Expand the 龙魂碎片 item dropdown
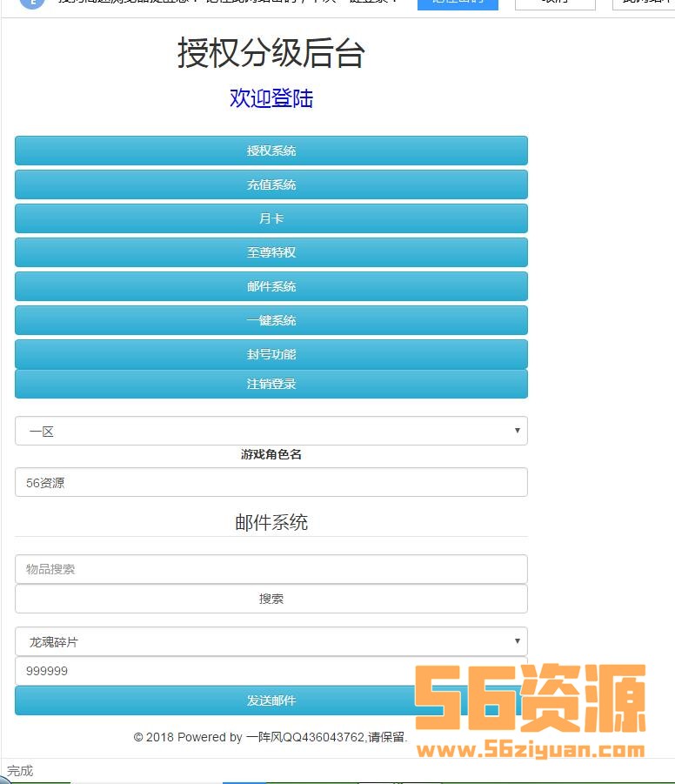The width and height of the screenshot is (675, 784). click(271, 642)
